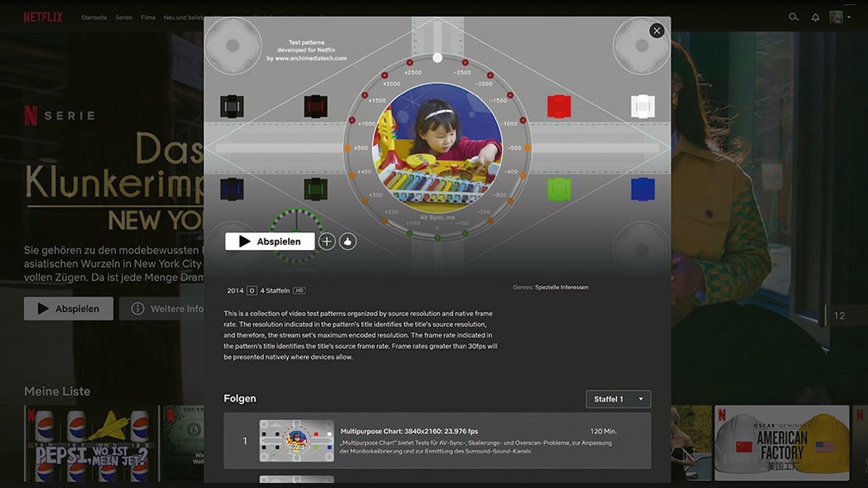The width and height of the screenshot is (868, 488).
Task: Click Weitere Infos button in the background
Action: click(162, 308)
